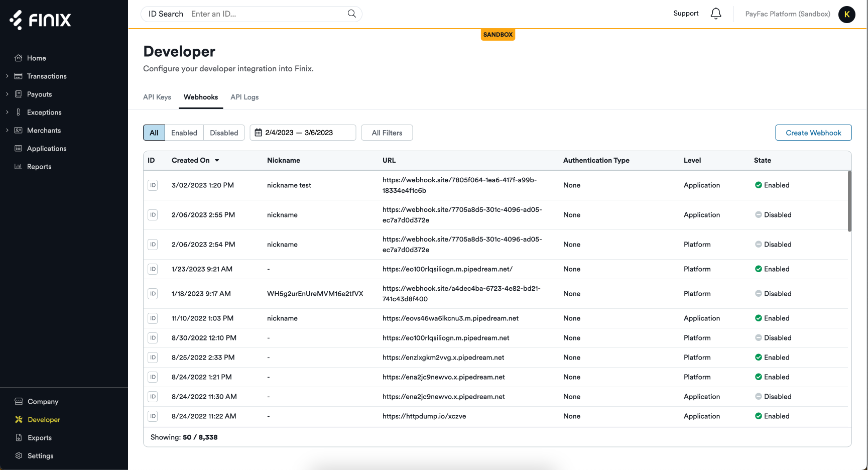Click the Exports sidebar icon
Image resolution: width=868 pixels, height=470 pixels.
point(19,437)
